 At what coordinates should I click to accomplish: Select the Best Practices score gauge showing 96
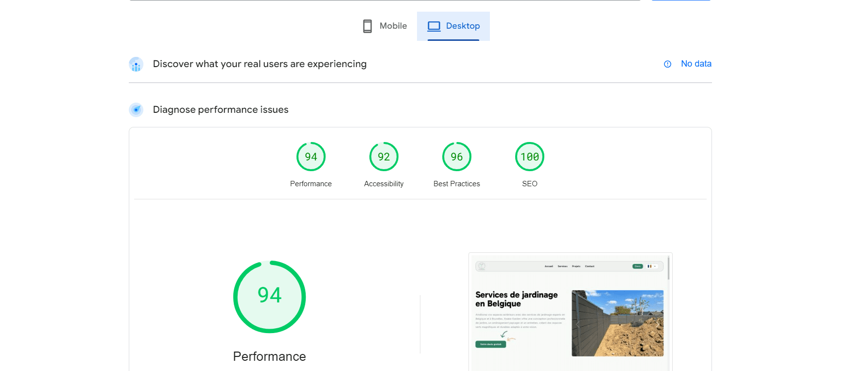coord(456,157)
